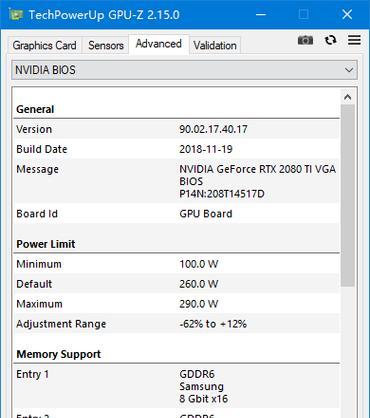Select the Advanced tab
The image size is (370, 418).
point(159,44)
